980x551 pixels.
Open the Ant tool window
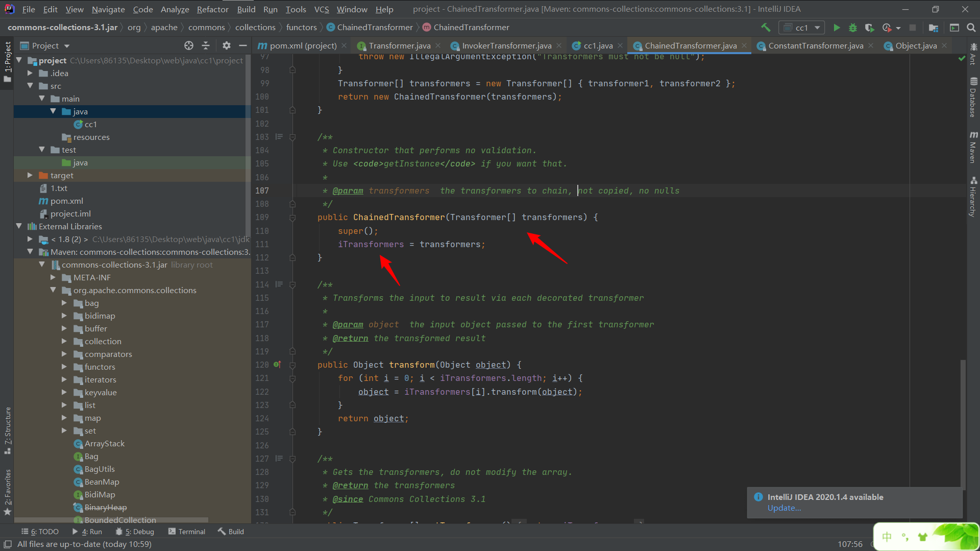coord(973,55)
